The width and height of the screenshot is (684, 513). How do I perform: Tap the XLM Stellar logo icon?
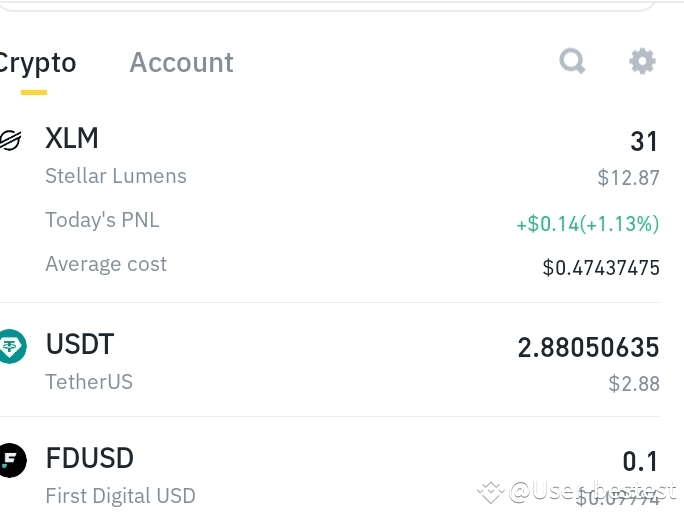[10, 140]
